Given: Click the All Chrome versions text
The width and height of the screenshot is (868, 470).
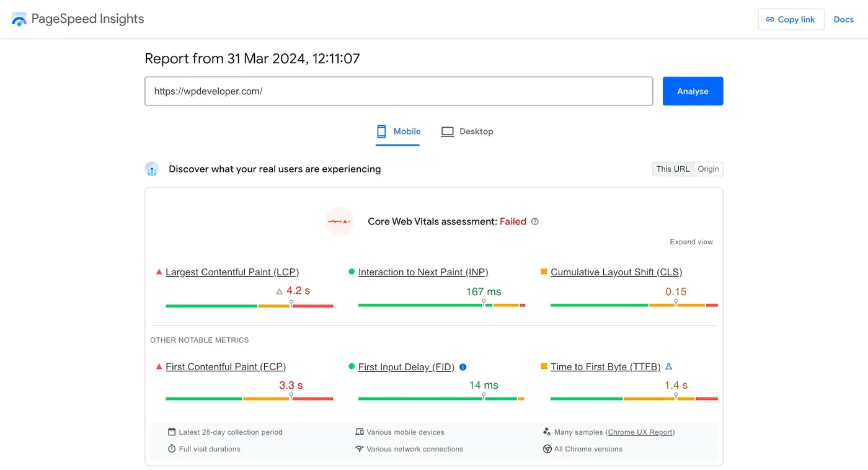Looking at the screenshot, I should tap(588, 449).
